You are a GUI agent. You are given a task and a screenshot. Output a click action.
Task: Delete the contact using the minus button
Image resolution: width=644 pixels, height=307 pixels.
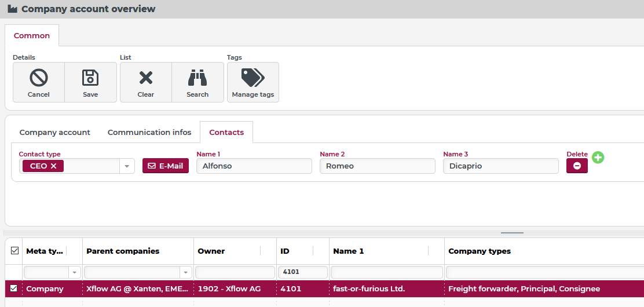[x=577, y=166]
